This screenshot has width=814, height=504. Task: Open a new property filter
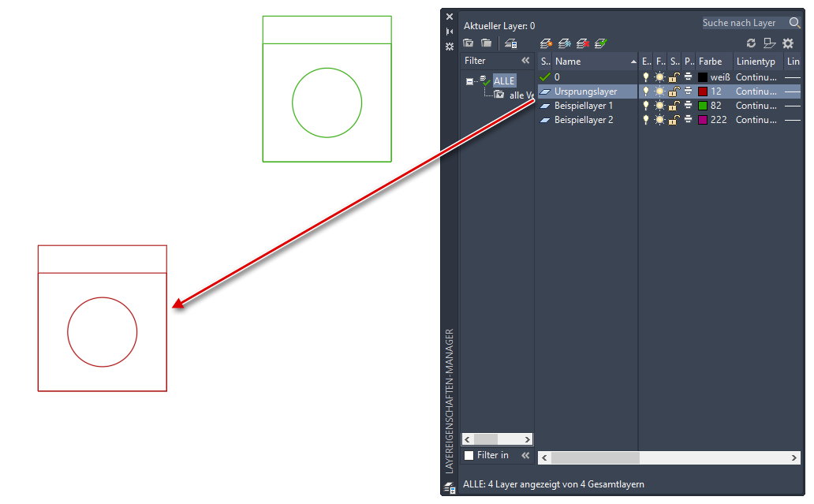469,43
